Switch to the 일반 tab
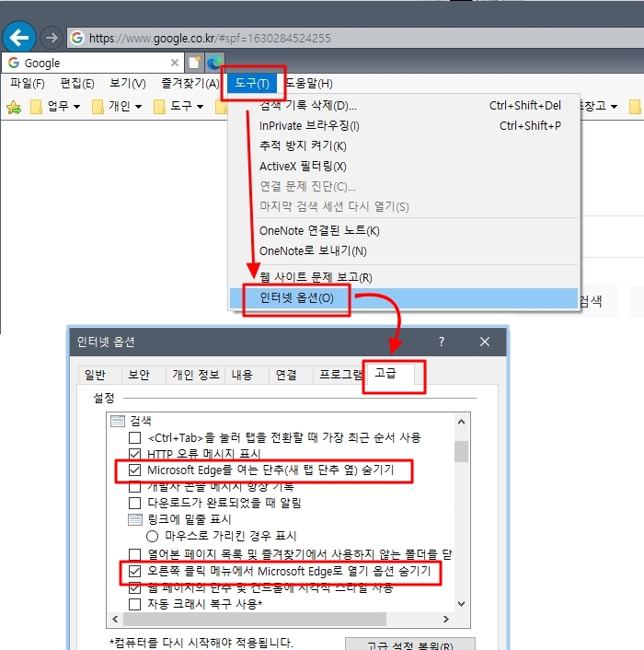Screen dimensions: 644x650 click(99, 375)
